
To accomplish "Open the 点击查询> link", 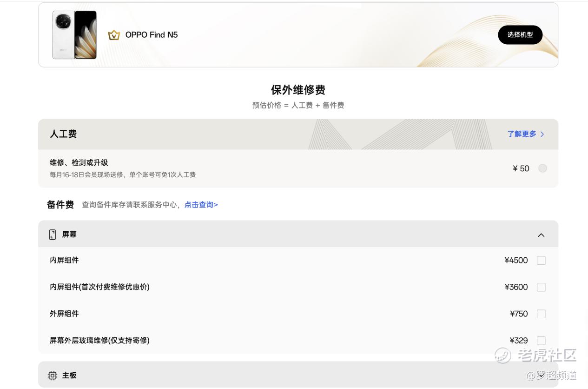I will 201,205.
